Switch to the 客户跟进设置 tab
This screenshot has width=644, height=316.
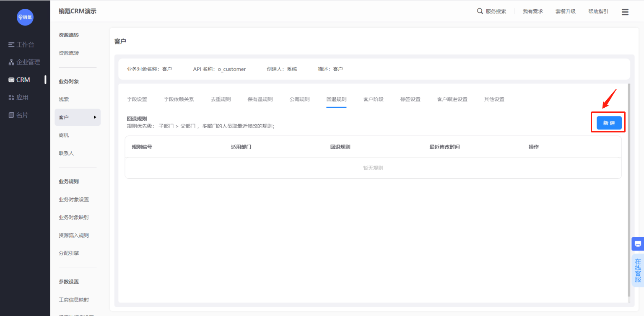(452, 99)
